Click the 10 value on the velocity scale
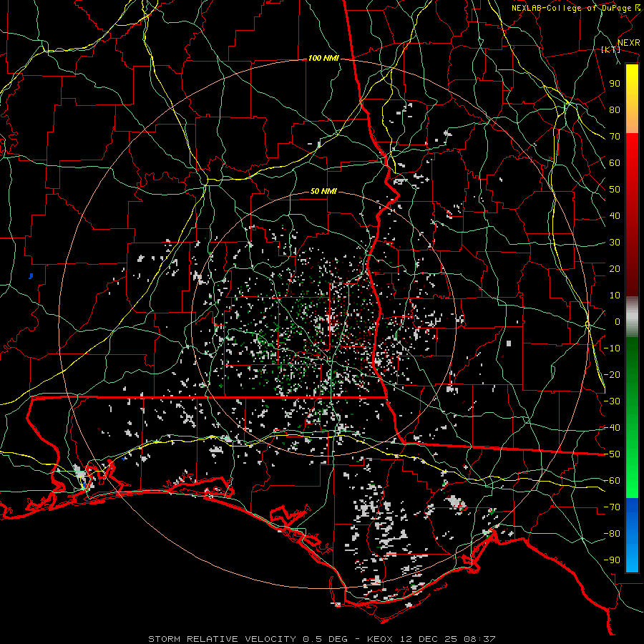Image resolution: width=644 pixels, height=644 pixels. 615,296
